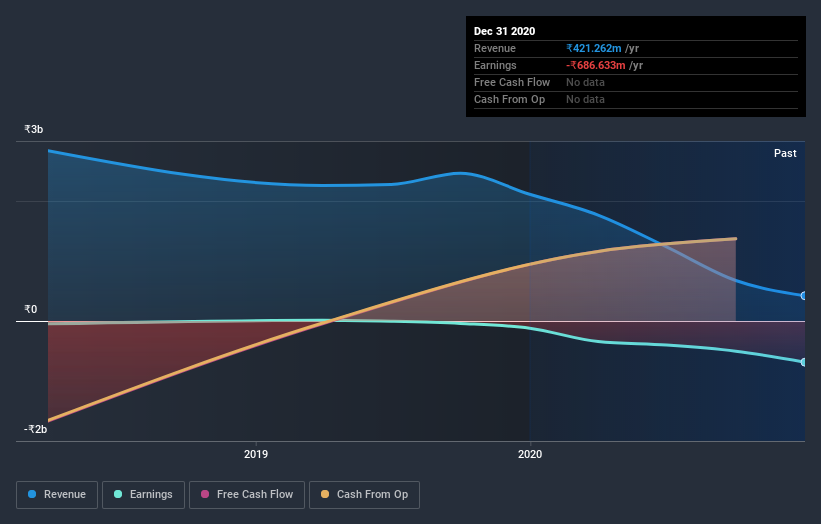This screenshot has width=821, height=524.
Task: Click the -₹686.633m earnings value
Action: point(596,65)
